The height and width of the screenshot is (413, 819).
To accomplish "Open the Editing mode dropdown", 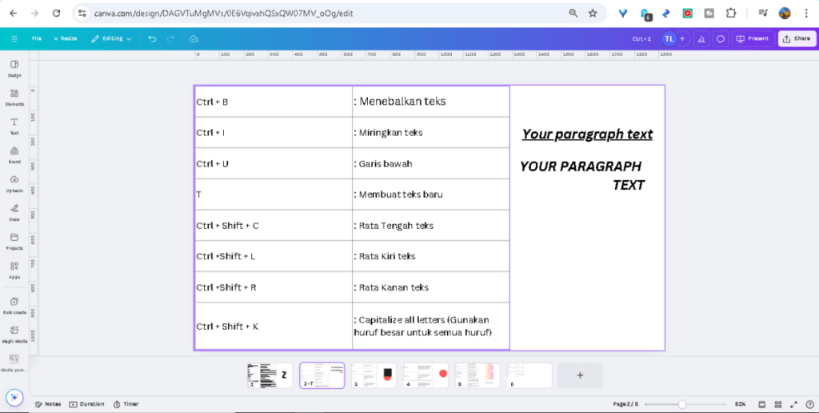I will click(111, 39).
